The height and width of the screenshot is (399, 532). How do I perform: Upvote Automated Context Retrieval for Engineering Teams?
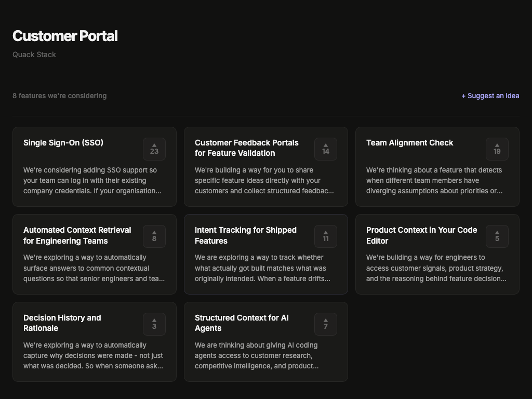tap(154, 236)
